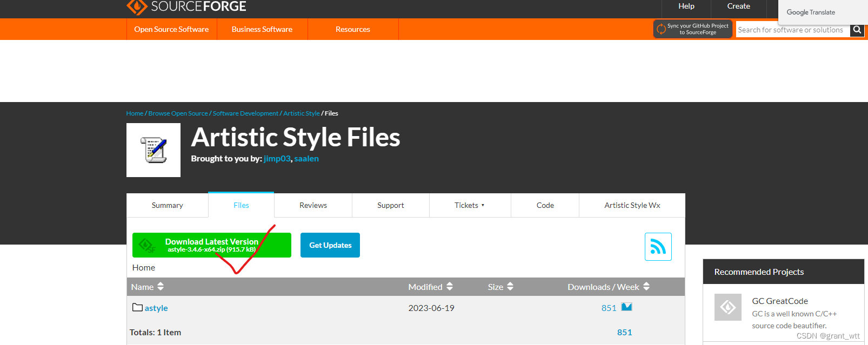Click Browse Open Source breadcrumb
868x345 pixels.
click(x=178, y=113)
